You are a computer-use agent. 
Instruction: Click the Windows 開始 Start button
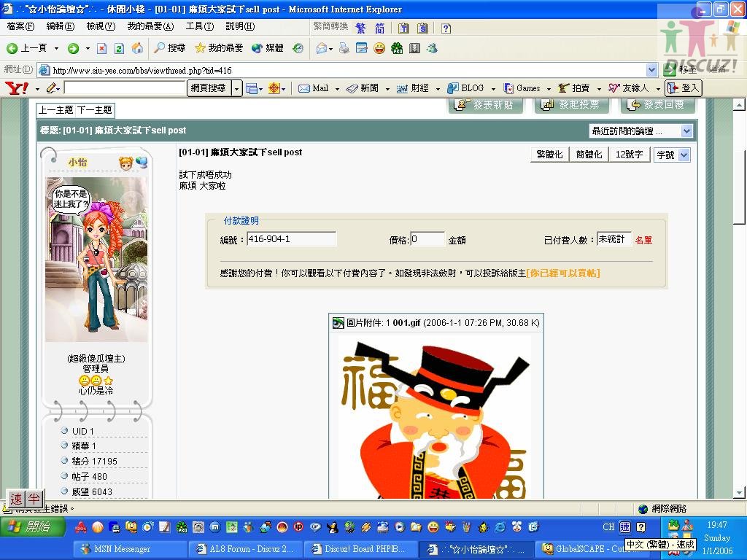[x=32, y=526]
